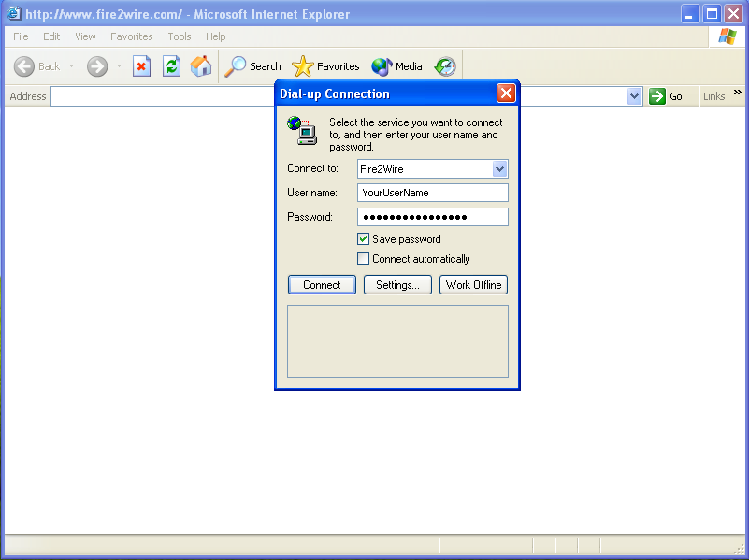Open the Media toolbar button

click(397, 66)
